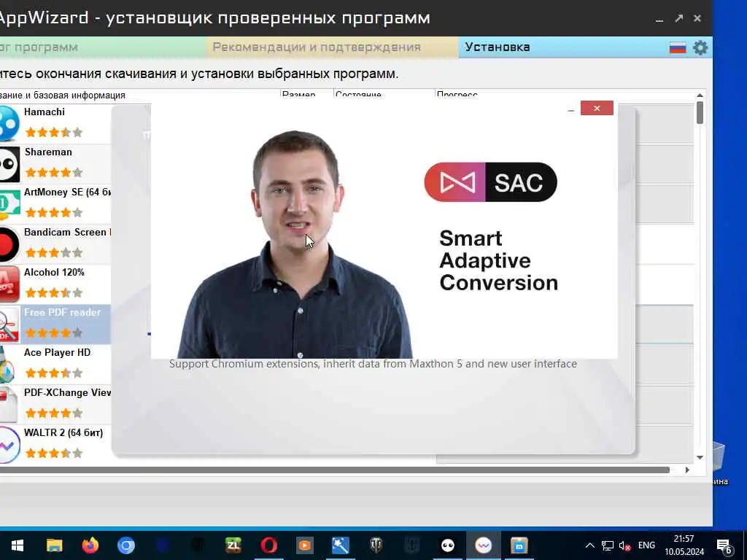This screenshot has height=560, width=747.
Task: Select the Bandicam red record icon
Action: pyautogui.click(x=9, y=245)
